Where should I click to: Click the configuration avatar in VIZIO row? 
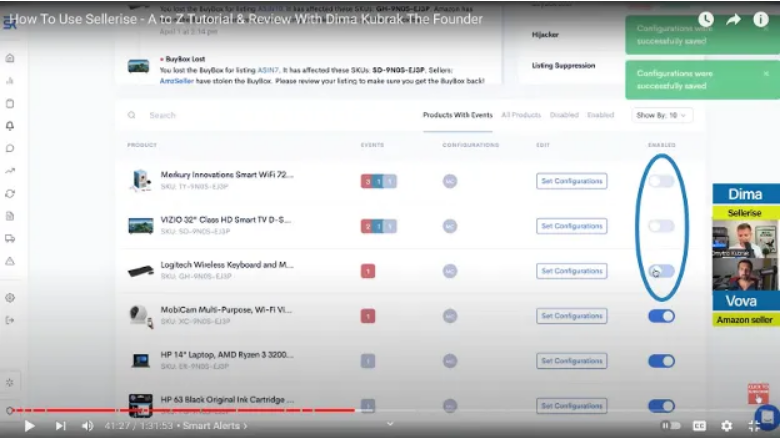(x=450, y=226)
